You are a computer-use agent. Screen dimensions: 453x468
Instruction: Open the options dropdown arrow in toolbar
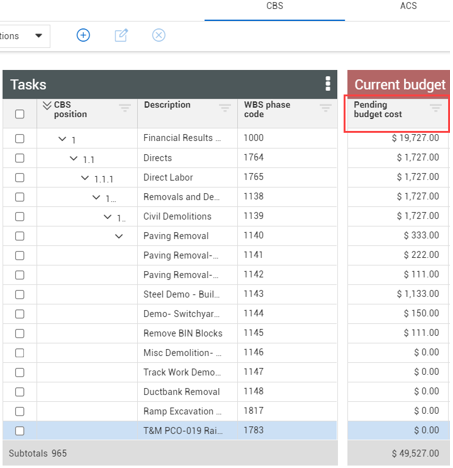pos(39,35)
